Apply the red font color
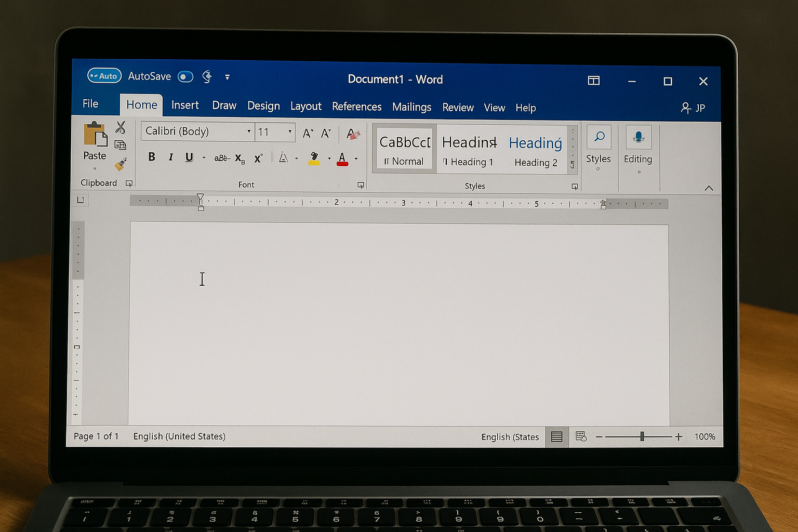This screenshot has height=532, width=798. (x=342, y=159)
